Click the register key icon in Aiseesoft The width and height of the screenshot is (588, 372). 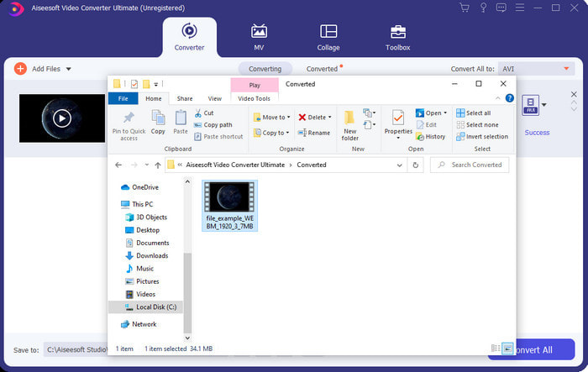pos(483,8)
